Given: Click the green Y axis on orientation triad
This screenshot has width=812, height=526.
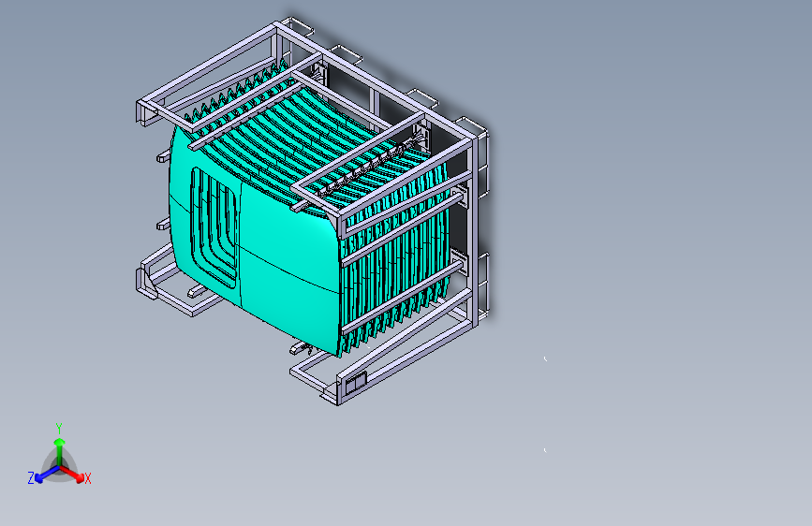Looking at the screenshot, I should tap(60, 450).
